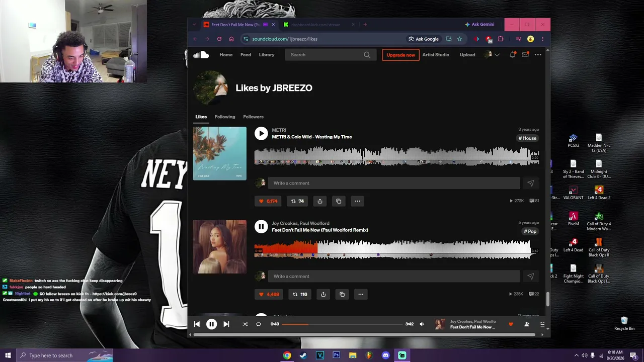Viewport: 644px width, 362px height.
Task: Open Discord from the taskbar
Action: point(385,355)
